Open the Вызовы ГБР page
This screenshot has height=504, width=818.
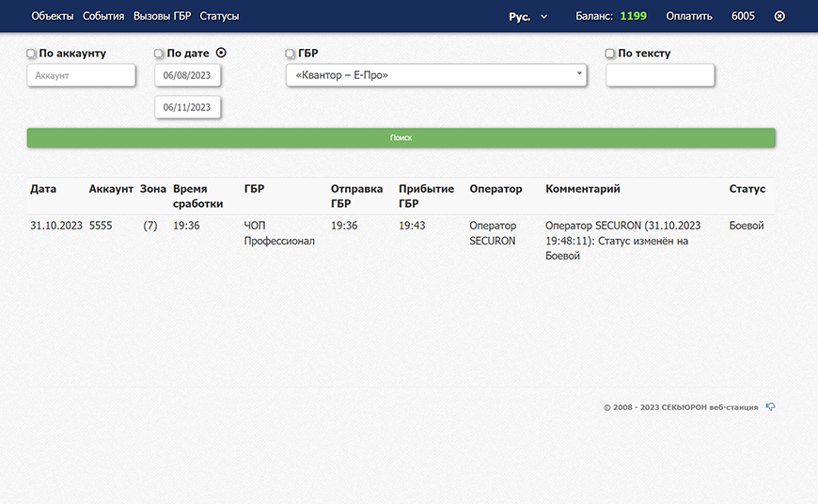[x=163, y=16]
